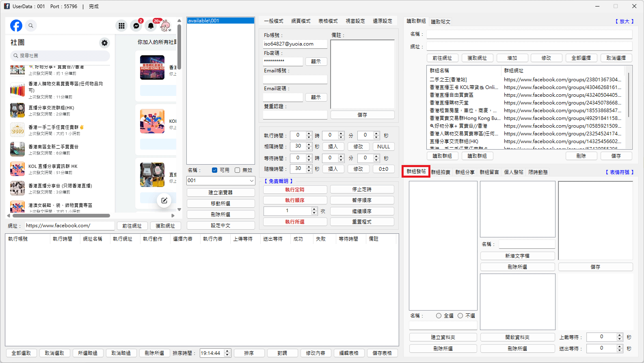Select the 不選 radio button

point(460,316)
